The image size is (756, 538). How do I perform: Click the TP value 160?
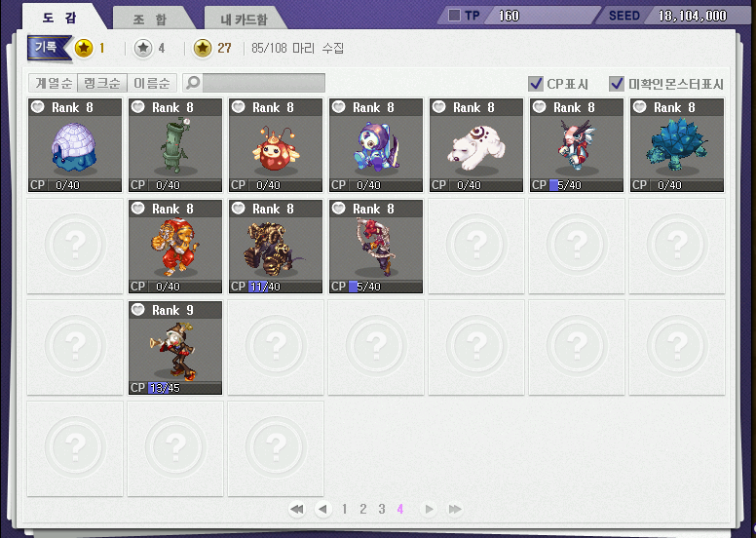[509, 16]
